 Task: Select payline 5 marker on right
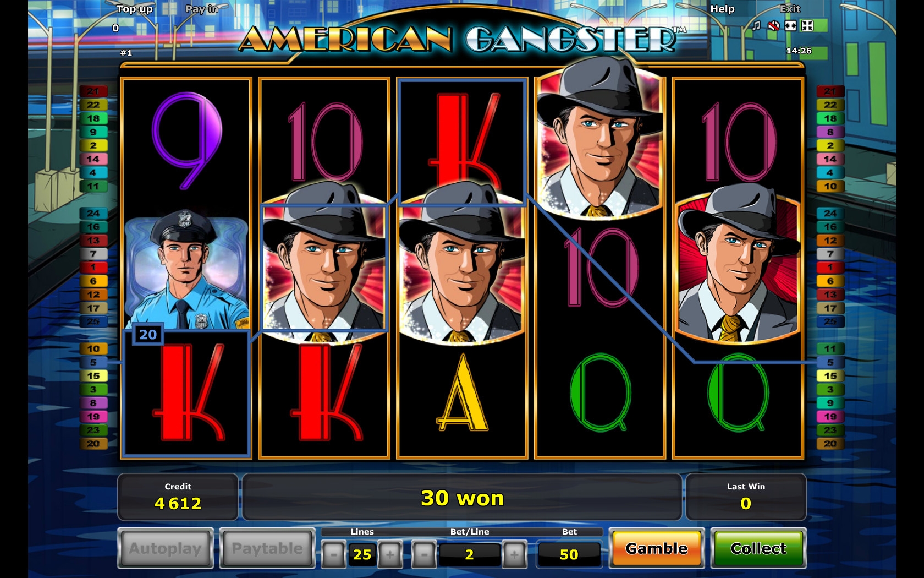tap(830, 362)
